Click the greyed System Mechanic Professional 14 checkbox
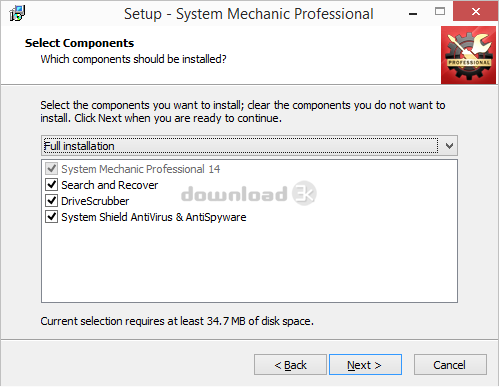 [x=51, y=169]
